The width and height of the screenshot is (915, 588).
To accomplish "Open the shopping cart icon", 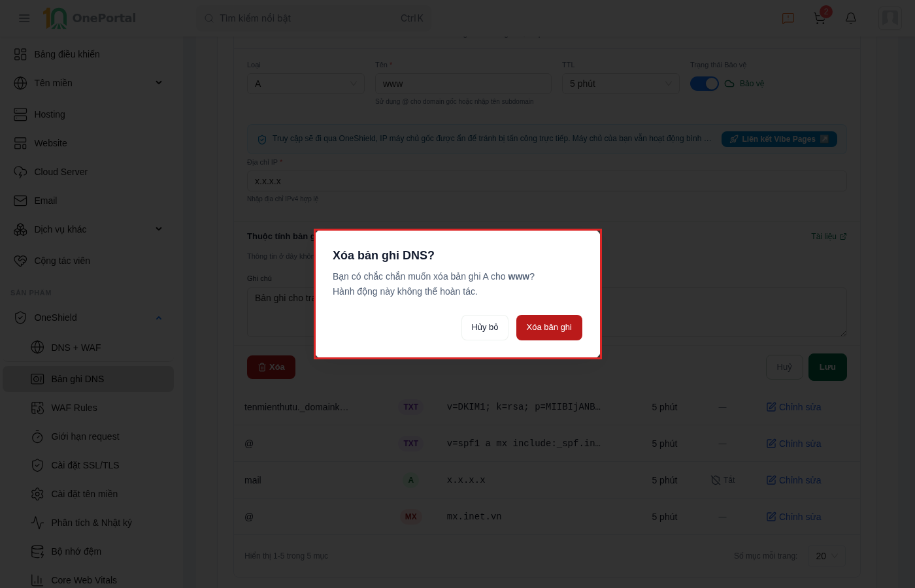I will [820, 18].
